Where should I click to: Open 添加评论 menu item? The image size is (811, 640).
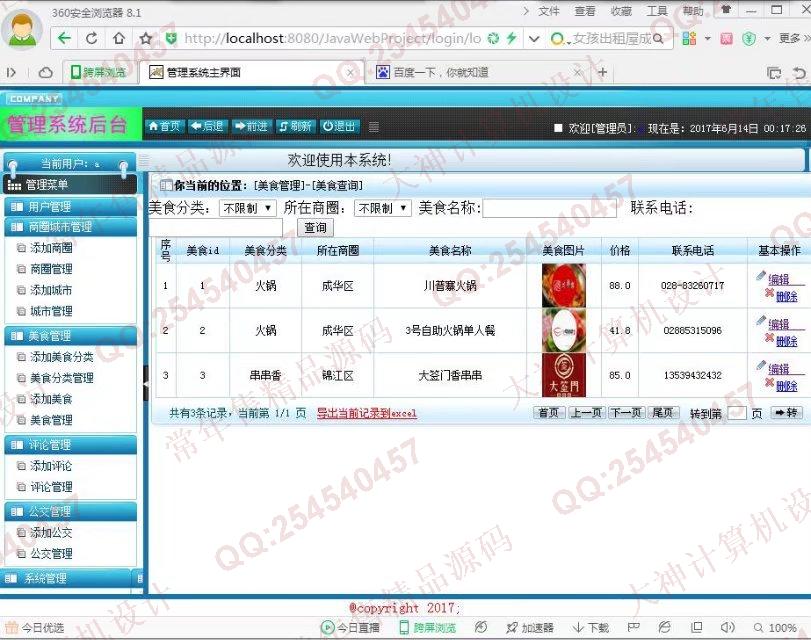pos(51,466)
